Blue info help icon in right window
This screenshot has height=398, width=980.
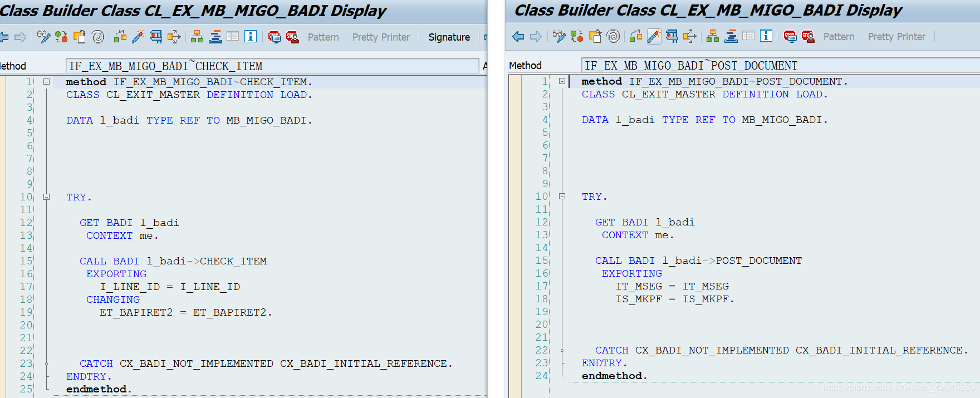click(767, 36)
